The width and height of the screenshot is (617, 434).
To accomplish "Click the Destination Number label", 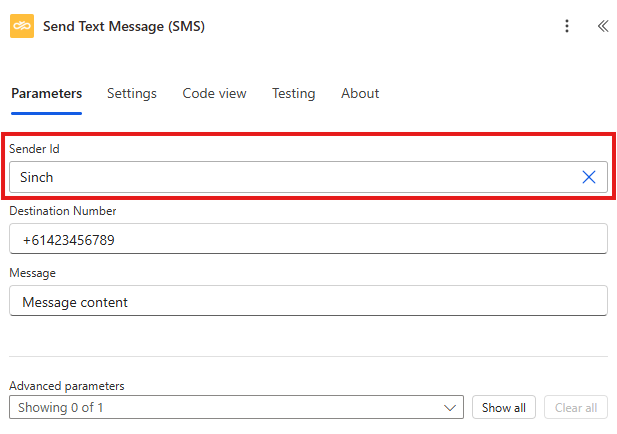I will [63, 211].
